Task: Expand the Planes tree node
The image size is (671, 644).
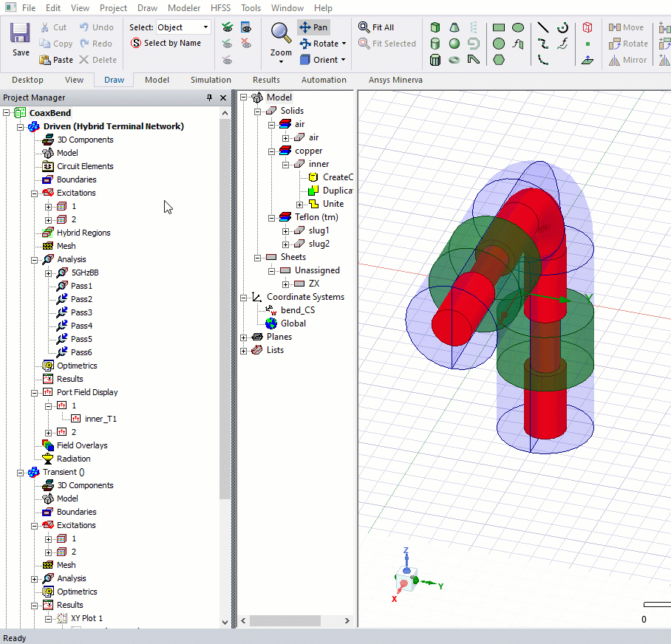Action: click(x=243, y=337)
